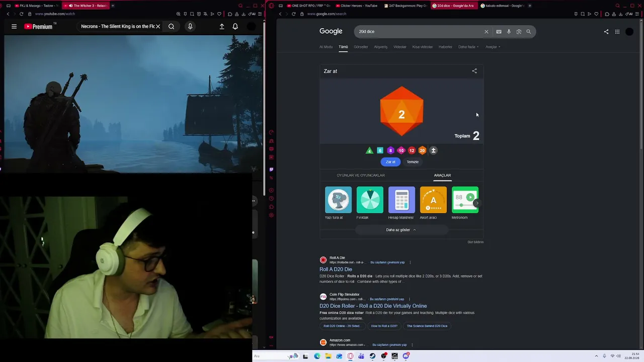Clear the Google search box
Viewport: 644px width, 362px height.
pos(487,32)
